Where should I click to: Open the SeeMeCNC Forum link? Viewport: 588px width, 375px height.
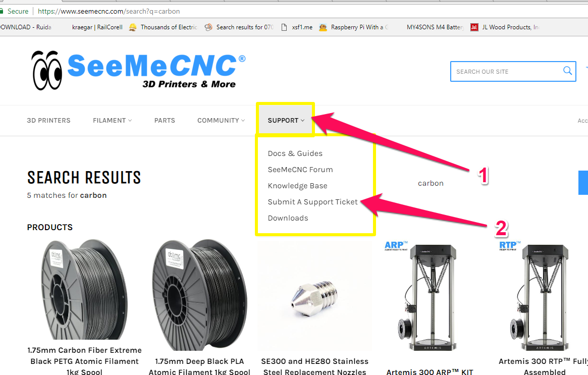300,170
